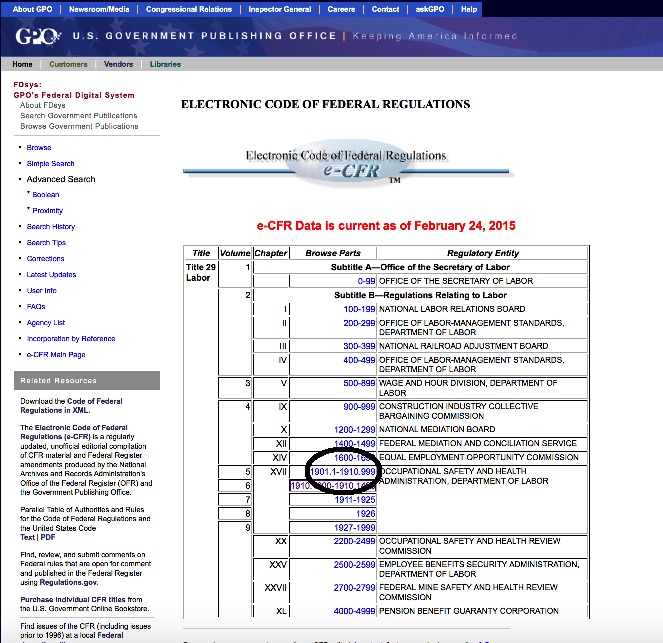Browse parts 2200-2499 OSHA Review Commission
The width and height of the screenshot is (663, 643).
(x=354, y=541)
